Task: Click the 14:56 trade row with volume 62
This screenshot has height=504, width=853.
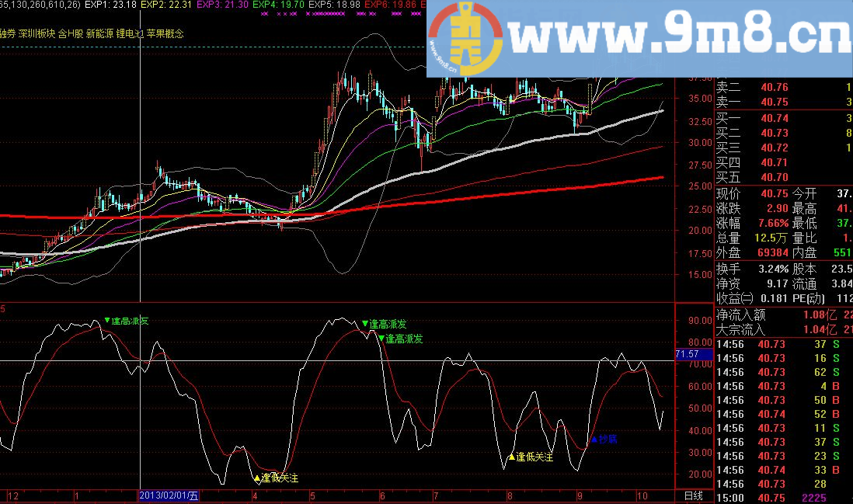Action: click(783, 373)
